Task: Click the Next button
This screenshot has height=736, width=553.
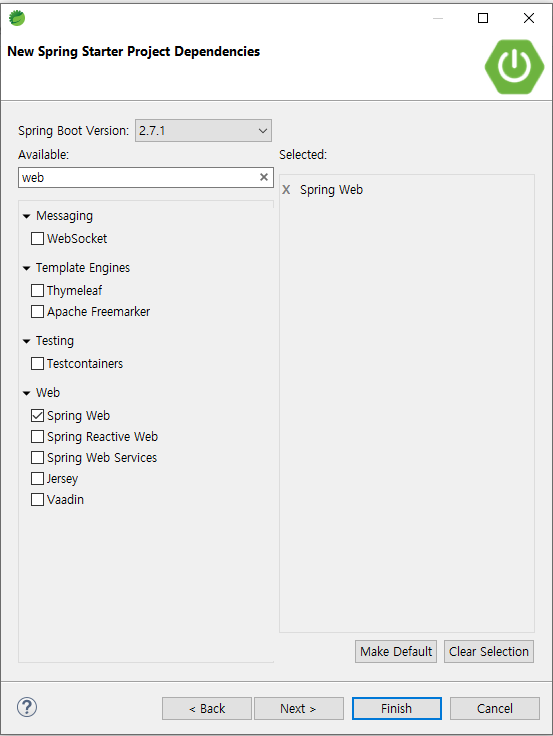Action: pos(299,708)
